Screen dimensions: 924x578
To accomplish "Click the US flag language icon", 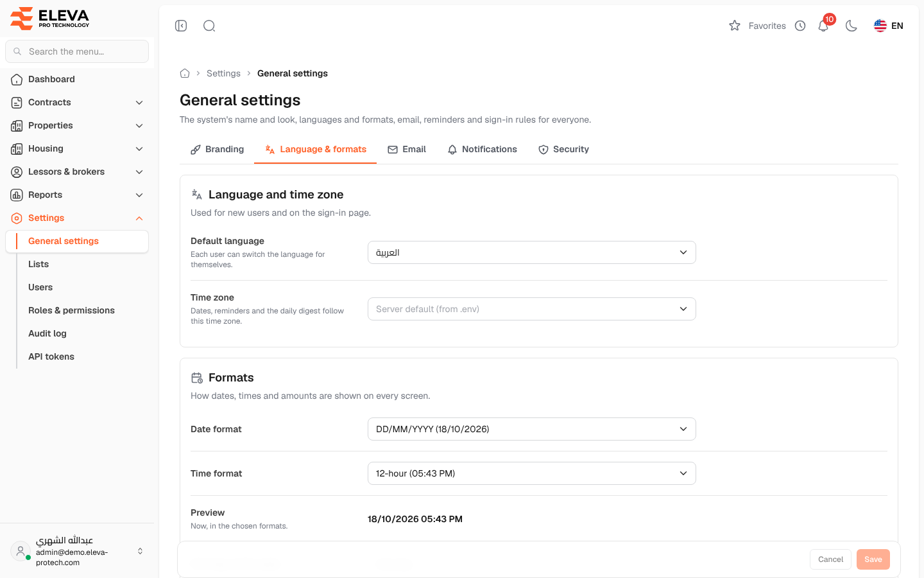I will click(880, 26).
